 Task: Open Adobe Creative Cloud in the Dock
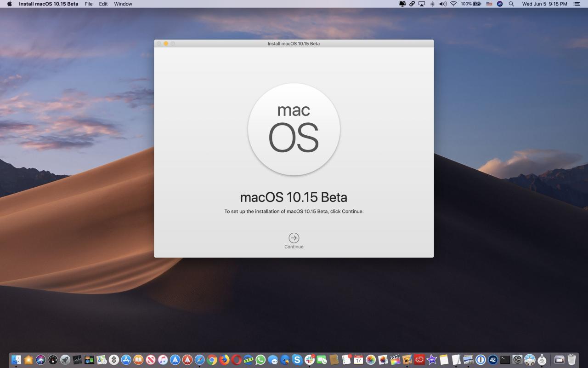point(419,360)
